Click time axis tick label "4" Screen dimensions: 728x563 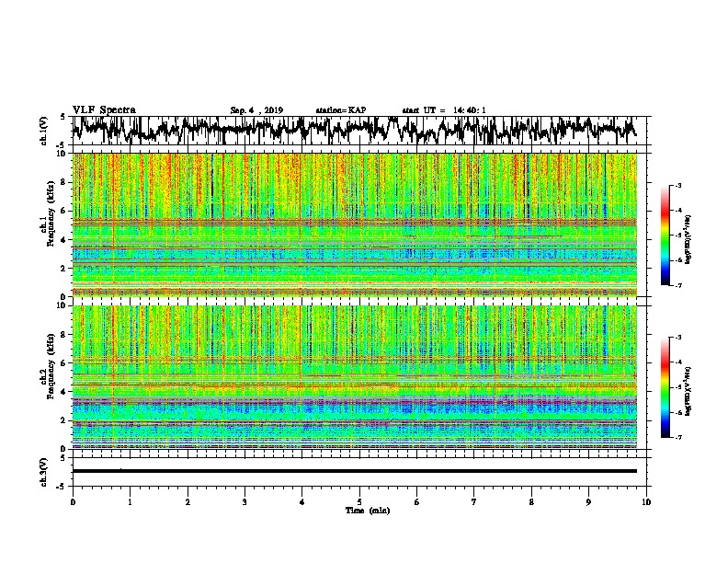coord(302,502)
